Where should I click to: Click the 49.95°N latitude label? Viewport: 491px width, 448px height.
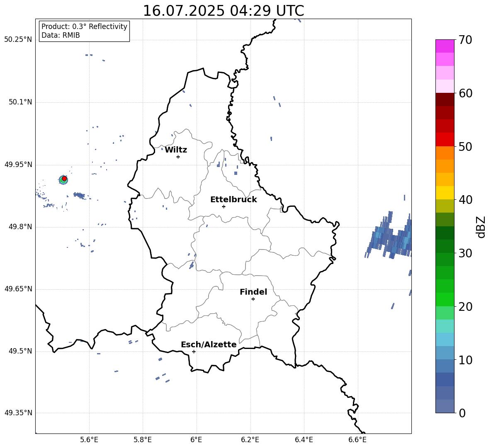(18, 165)
